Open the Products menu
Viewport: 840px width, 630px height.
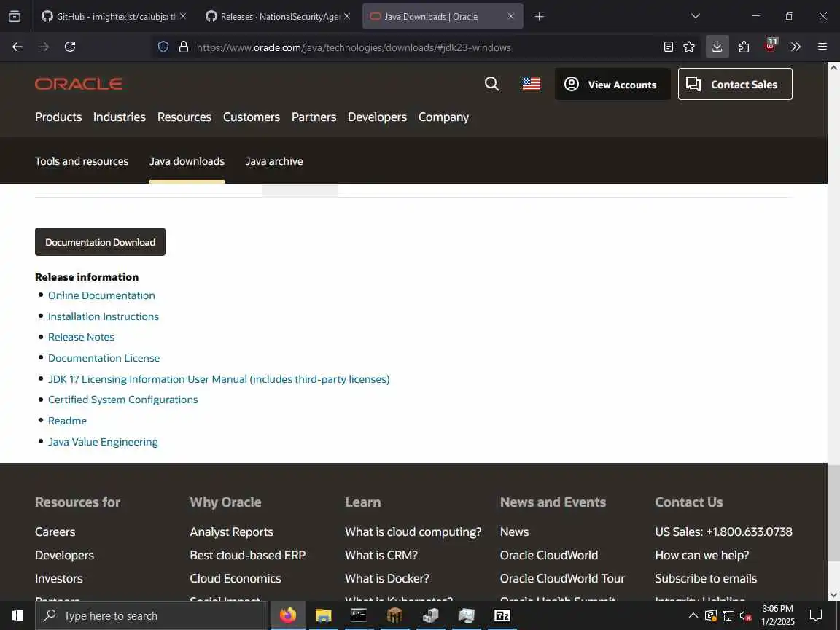pos(58,117)
